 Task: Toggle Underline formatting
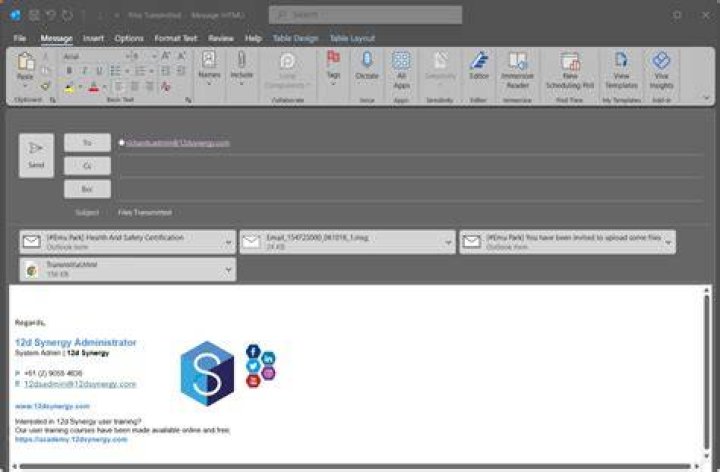[x=99, y=71]
